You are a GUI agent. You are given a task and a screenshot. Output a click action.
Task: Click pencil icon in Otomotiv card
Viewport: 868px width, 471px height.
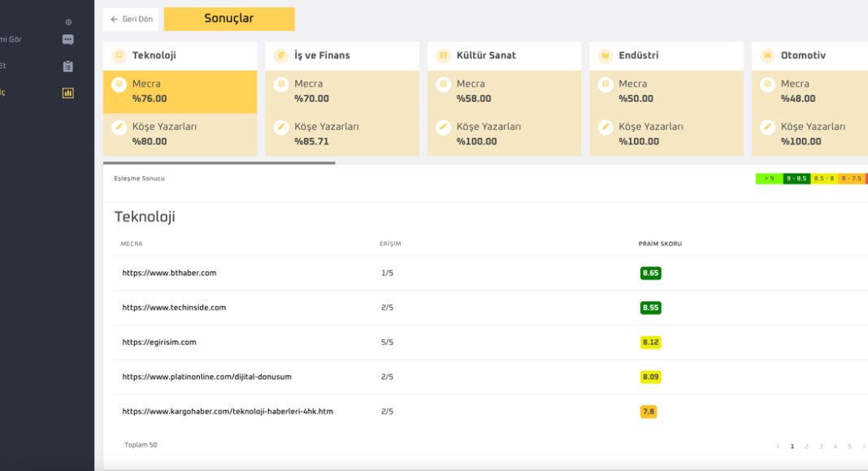pos(768,127)
